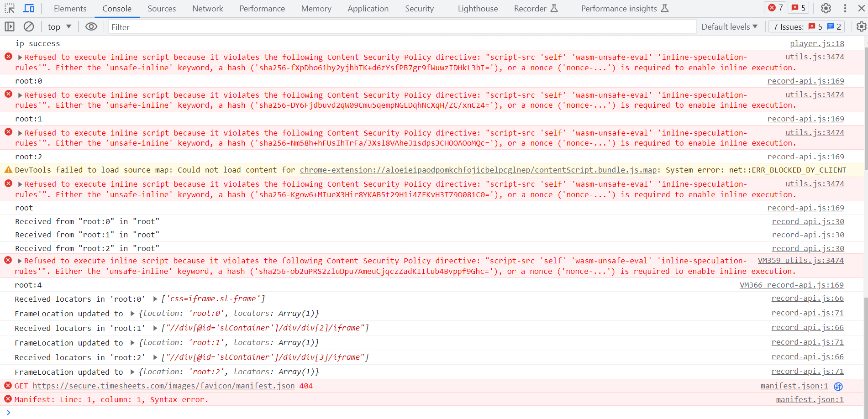Open the player.js:18 source link
868x419 pixels.
(817, 43)
